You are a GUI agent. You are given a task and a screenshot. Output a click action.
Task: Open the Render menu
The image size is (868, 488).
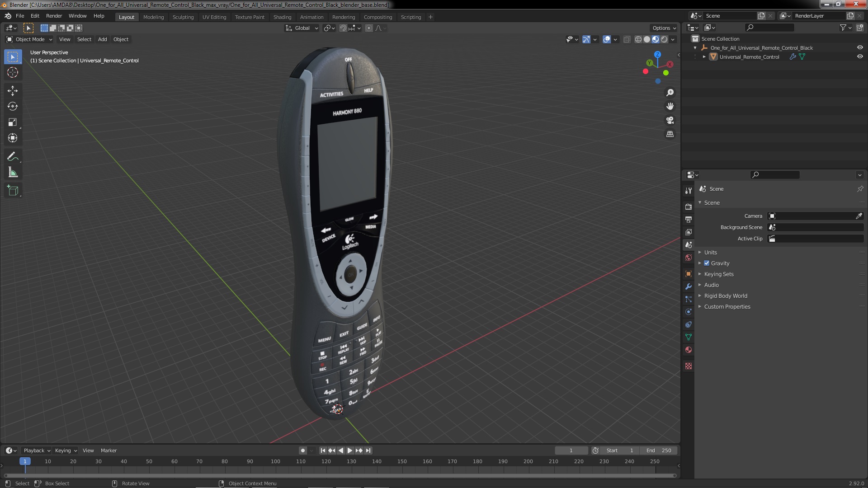click(x=54, y=16)
